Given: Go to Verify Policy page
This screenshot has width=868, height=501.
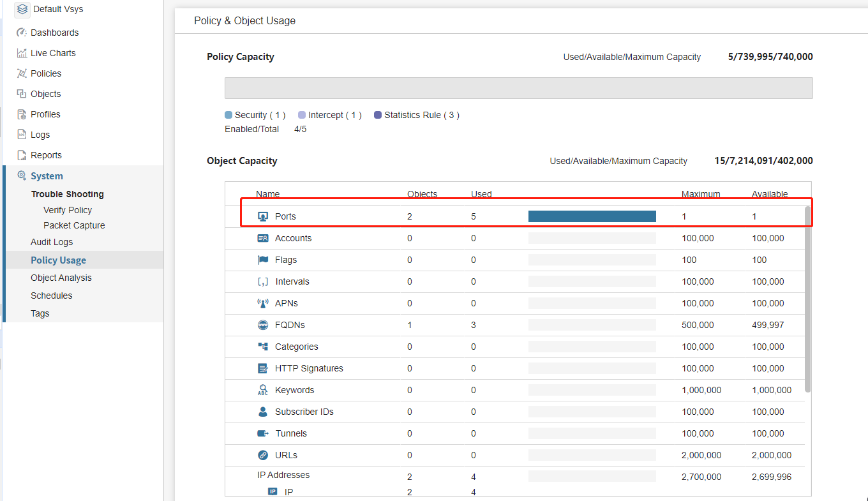Looking at the screenshot, I should 68,210.
